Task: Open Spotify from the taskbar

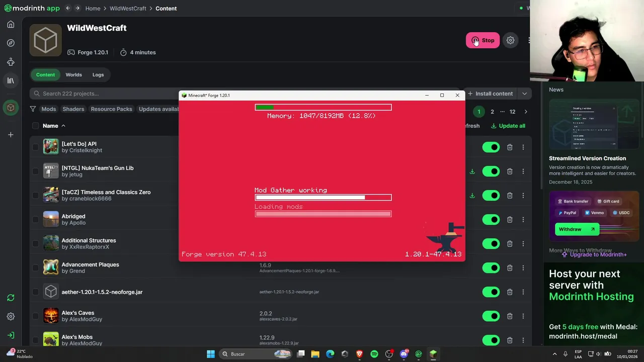Action: click(374, 354)
